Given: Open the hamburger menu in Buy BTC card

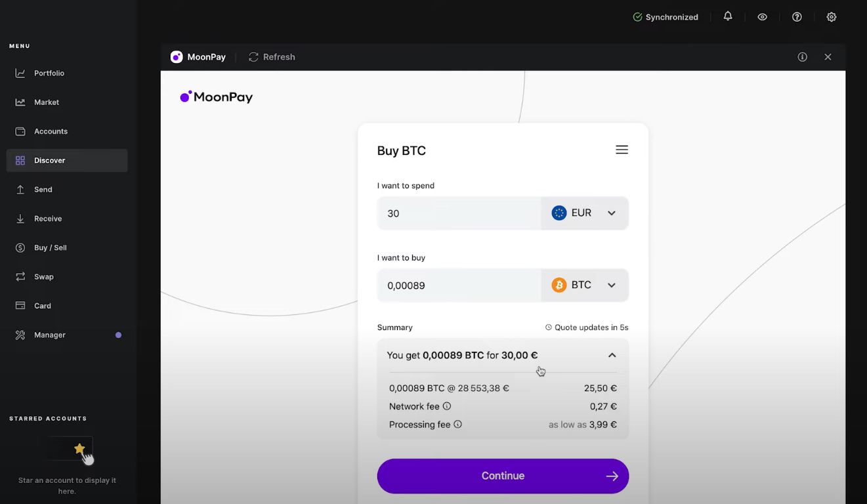Looking at the screenshot, I should click(622, 150).
